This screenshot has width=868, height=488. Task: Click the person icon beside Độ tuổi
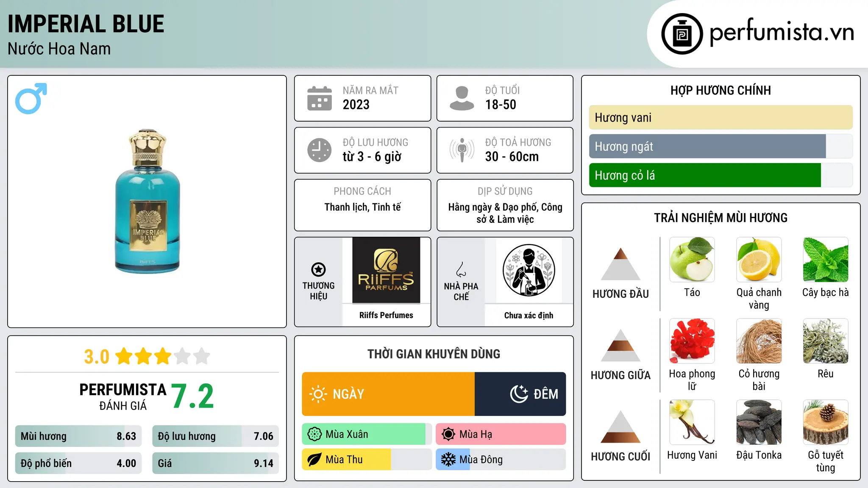pos(462,98)
